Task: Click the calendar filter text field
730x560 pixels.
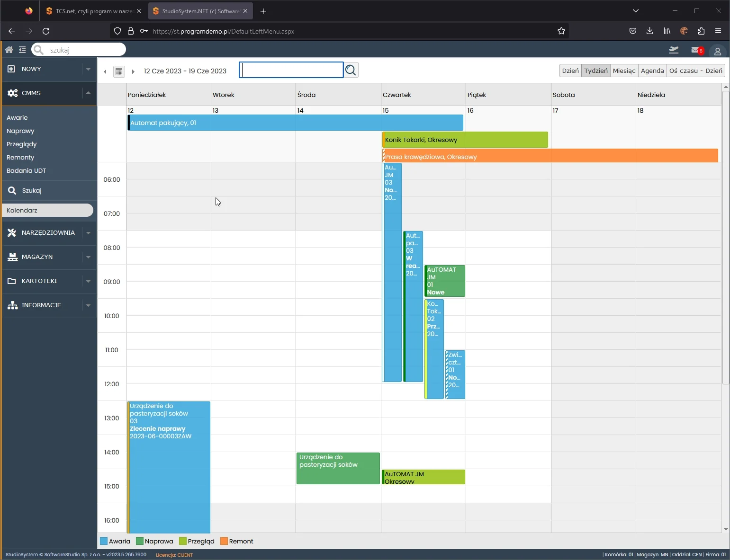Action: 291,70
